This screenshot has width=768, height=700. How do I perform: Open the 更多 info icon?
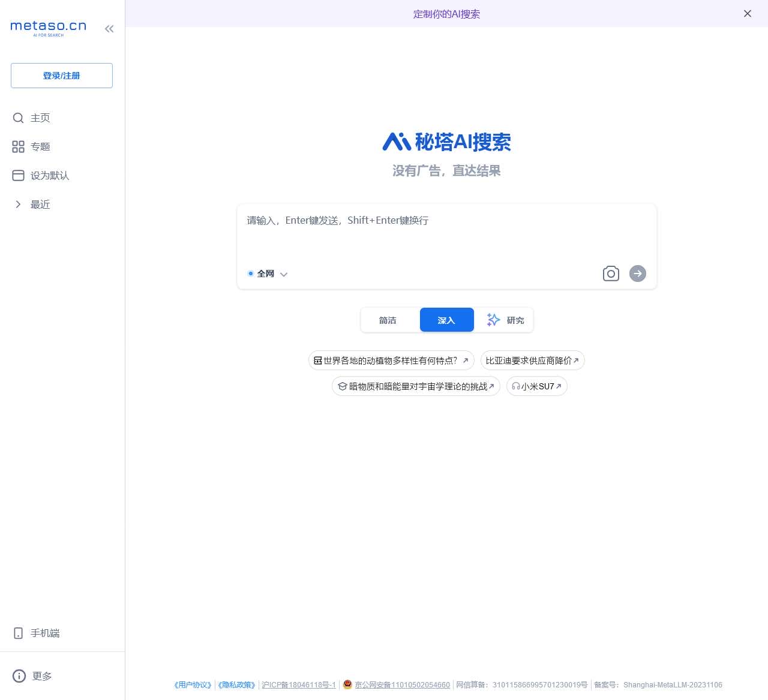click(x=19, y=676)
